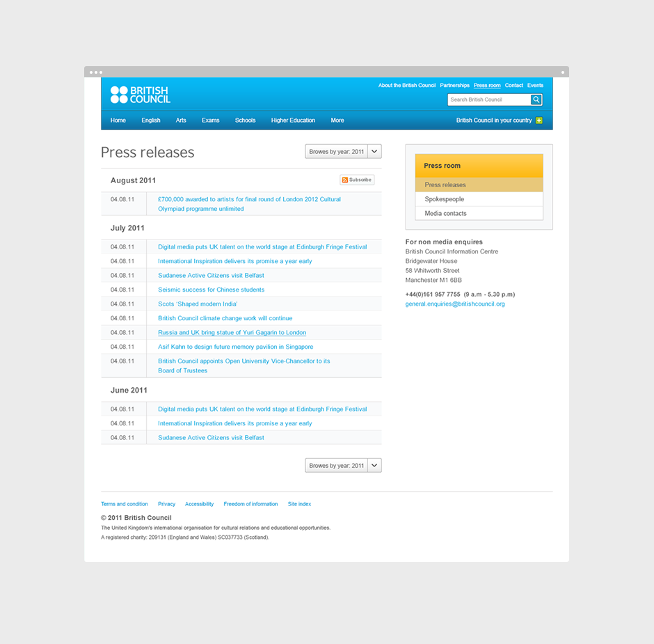Click the Press room header link

click(x=487, y=86)
